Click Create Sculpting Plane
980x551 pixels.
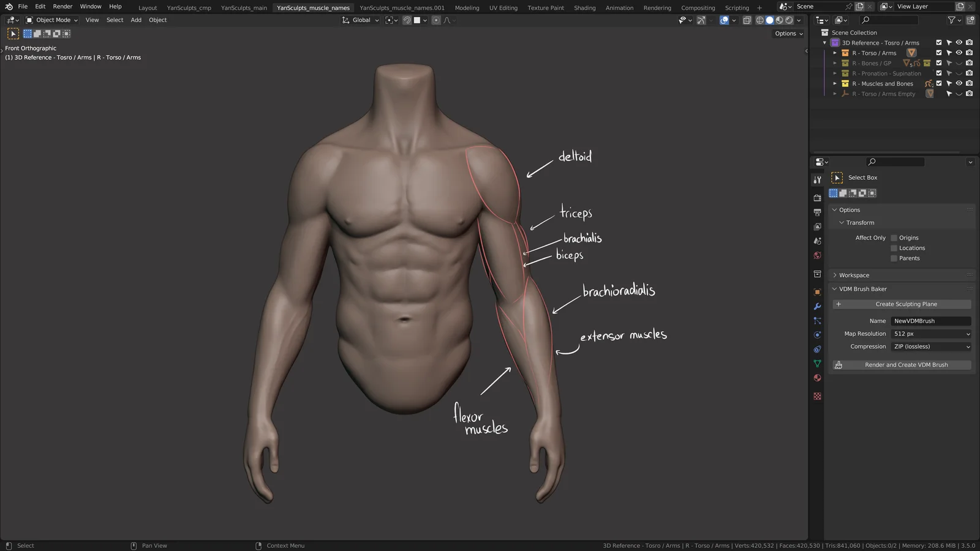coord(906,304)
